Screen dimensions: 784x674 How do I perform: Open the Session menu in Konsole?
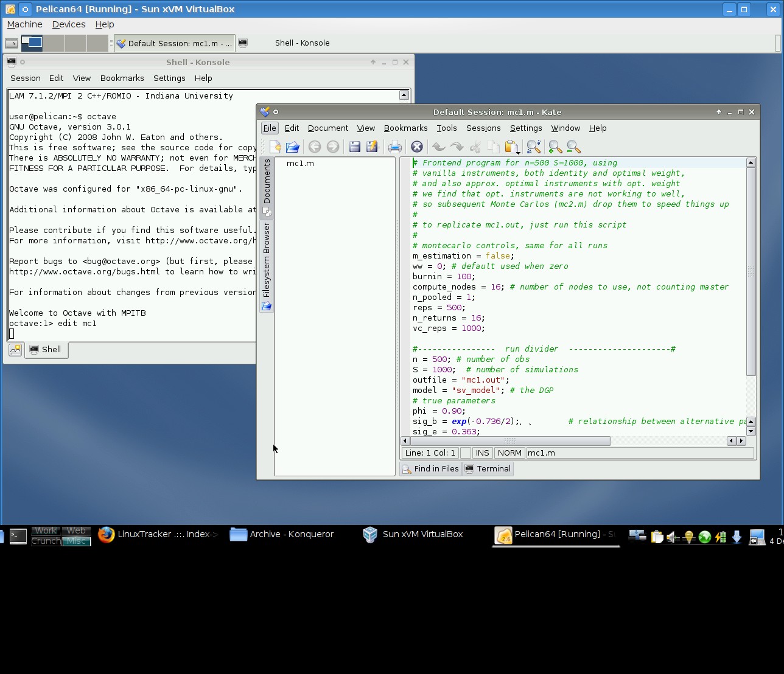pyautogui.click(x=26, y=78)
